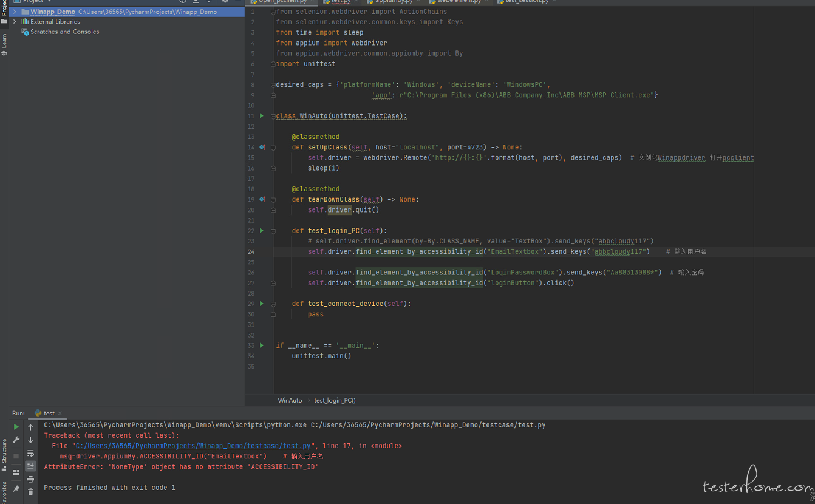Click the 'Traceback (most recent call last):' line
This screenshot has width=815, height=504.
[111, 435]
